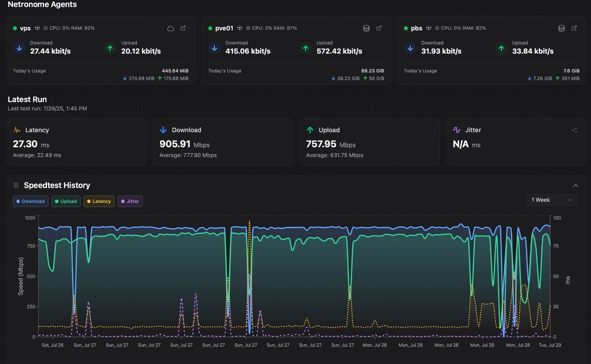Image resolution: width=591 pixels, height=364 pixels.
Task: Click the Tailscale dots icon next to pbs
Action: click(x=428, y=29)
